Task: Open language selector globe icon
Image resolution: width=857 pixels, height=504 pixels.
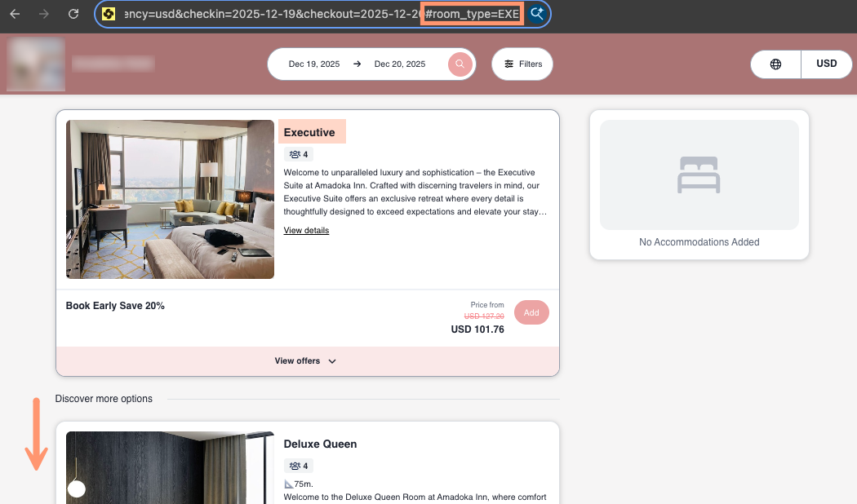Action: (775, 64)
